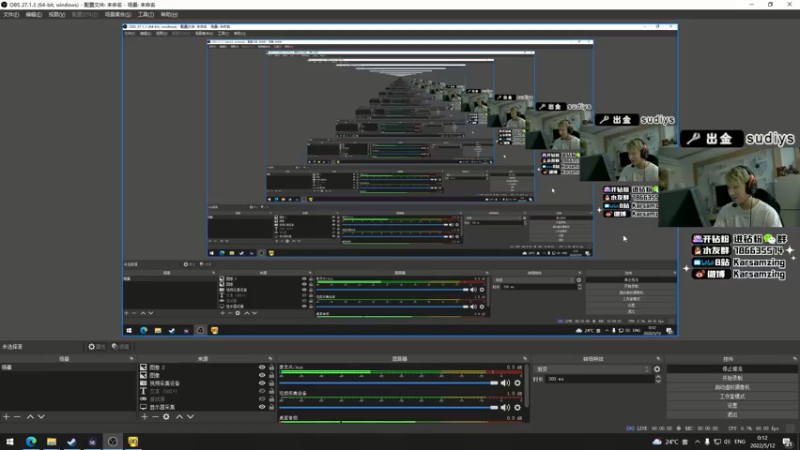The width and height of the screenshot is (800, 450).
Task: Open microphone channel settings gear
Action: click(517, 383)
